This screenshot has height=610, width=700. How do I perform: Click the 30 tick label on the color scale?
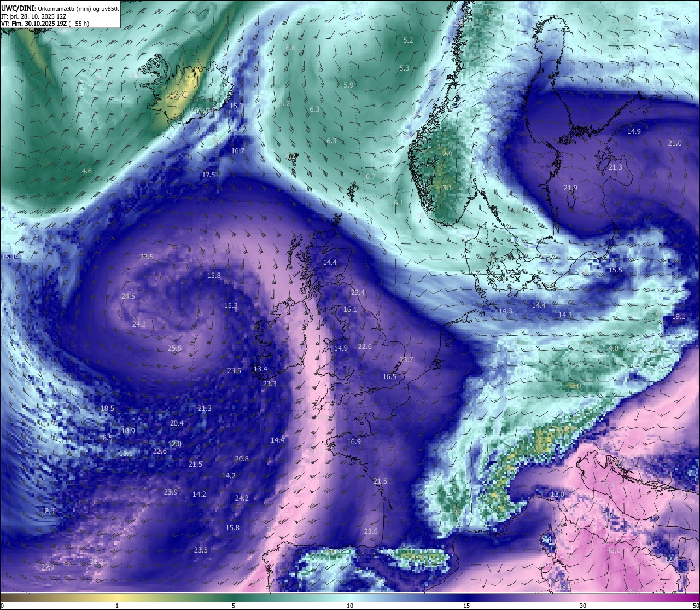(x=583, y=606)
